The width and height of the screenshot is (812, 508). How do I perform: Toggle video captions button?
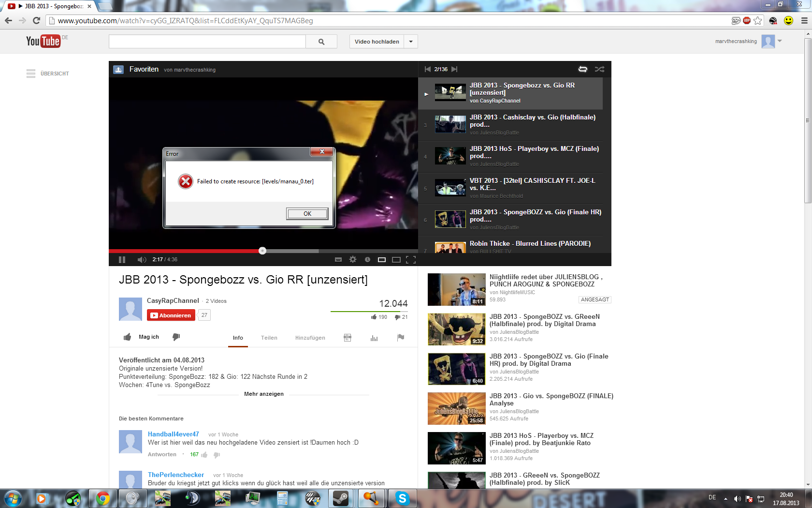click(338, 260)
